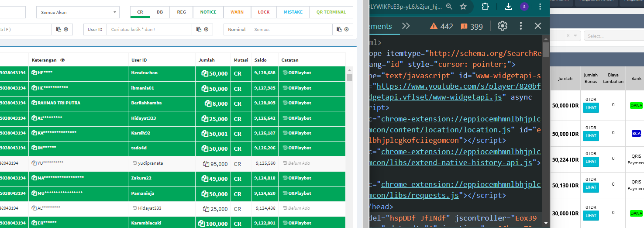Enable the LOCK filter toggle
Screen dimensions: 644x228
(x=264, y=12)
